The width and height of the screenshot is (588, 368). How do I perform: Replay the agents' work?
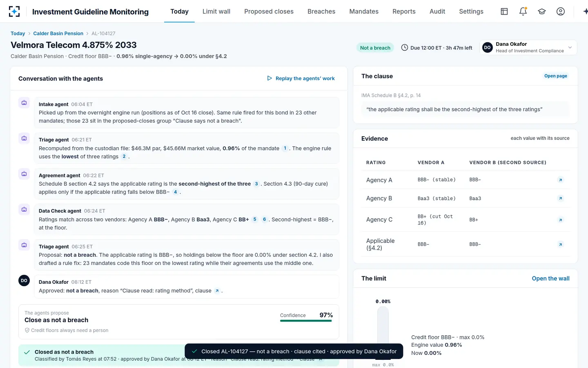point(301,79)
